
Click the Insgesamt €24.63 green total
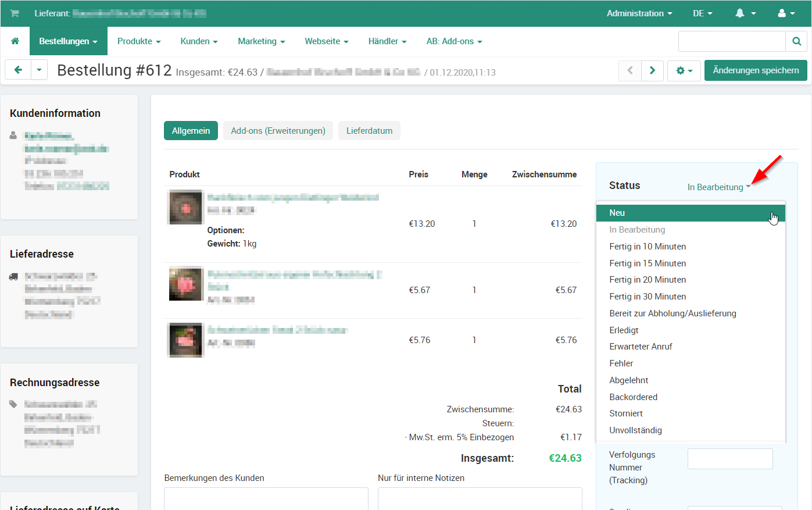(565, 458)
